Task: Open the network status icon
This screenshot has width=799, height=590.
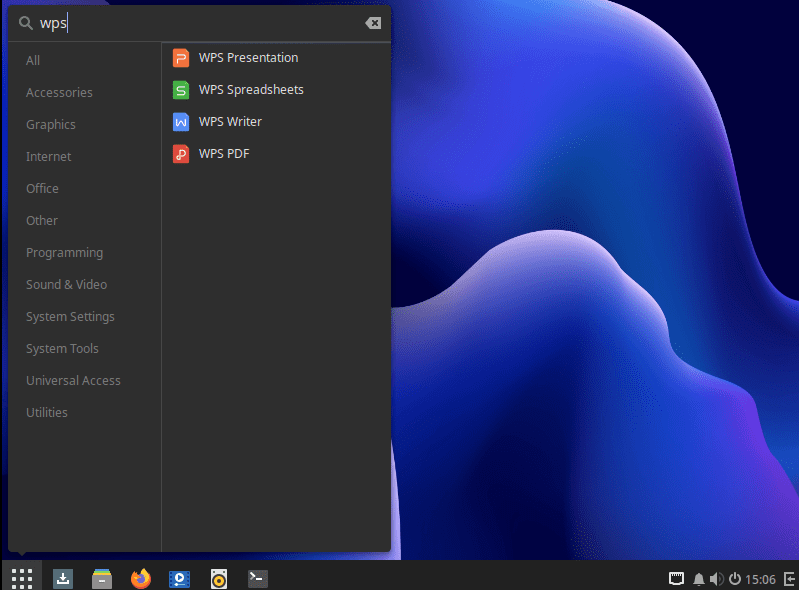Action: tap(677, 579)
